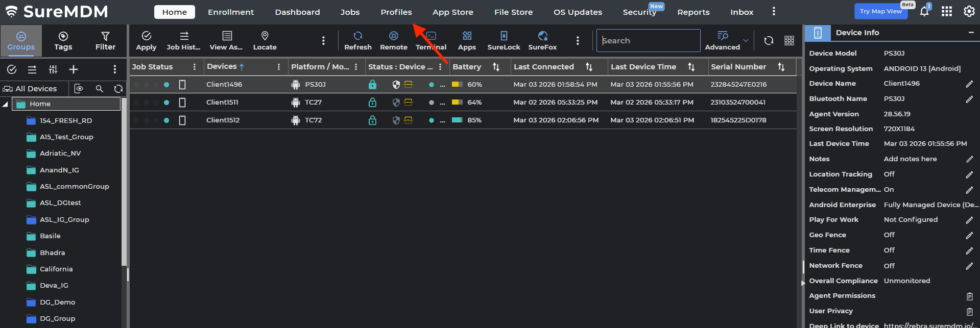Switch to the Profiles tab
This screenshot has width=980, height=328.
tap(396, 12)
